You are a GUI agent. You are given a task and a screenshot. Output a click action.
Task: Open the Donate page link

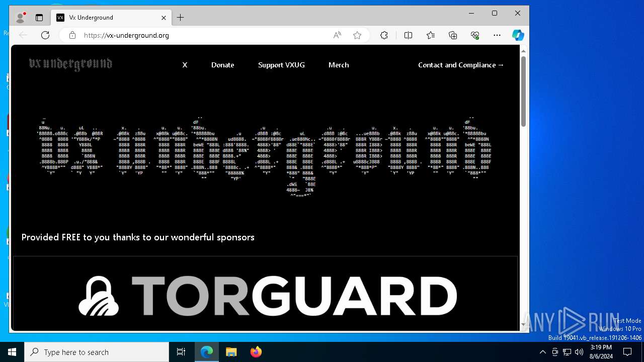click(x=222, y=65)
